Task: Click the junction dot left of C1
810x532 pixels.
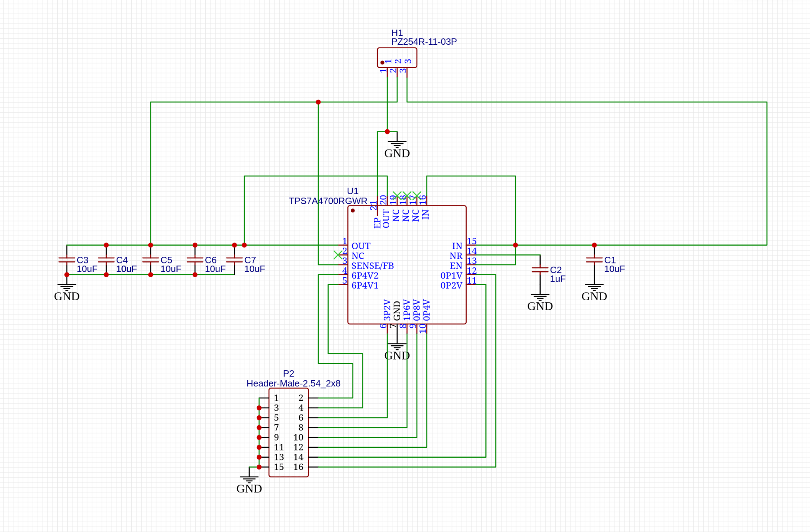Action: coord(515,245)
